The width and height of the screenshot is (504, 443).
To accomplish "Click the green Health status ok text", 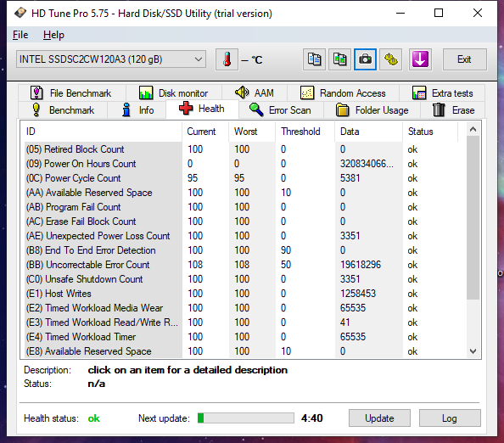I will click(94, 418).
